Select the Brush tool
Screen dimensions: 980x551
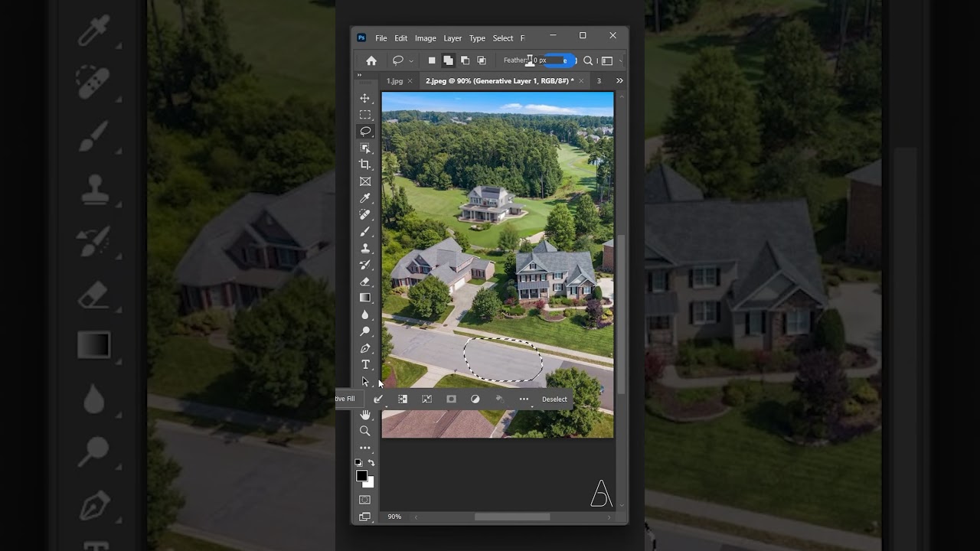click(x=365, y=231)
